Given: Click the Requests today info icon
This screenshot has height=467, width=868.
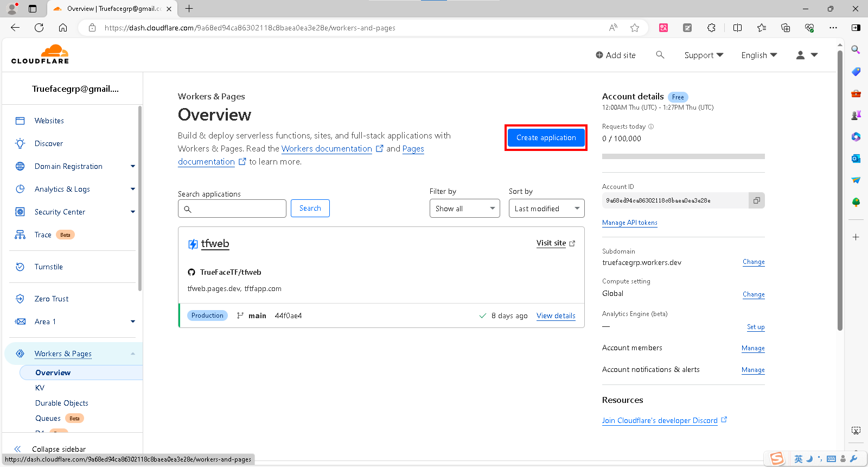Looking at the screenshot, I should pyautogui.click(x=651, y=127).
